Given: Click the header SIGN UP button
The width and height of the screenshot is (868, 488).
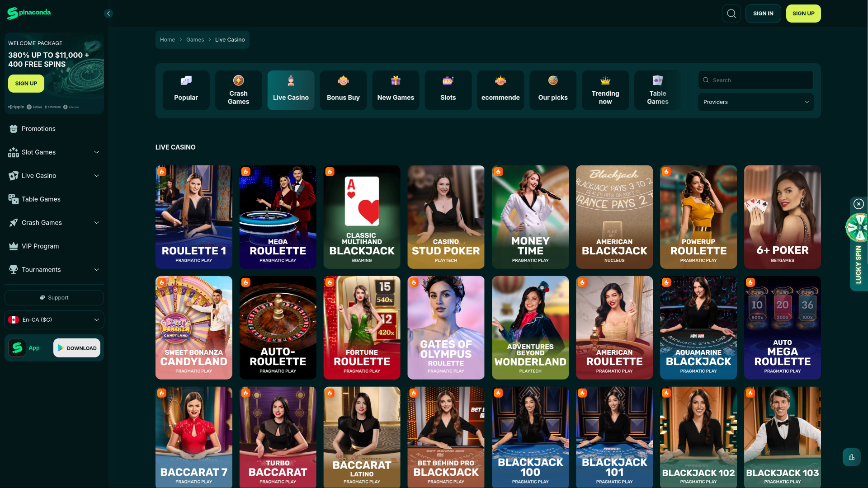Looking at the screenshot, I should pyautogui.click(x=803, y=14).
